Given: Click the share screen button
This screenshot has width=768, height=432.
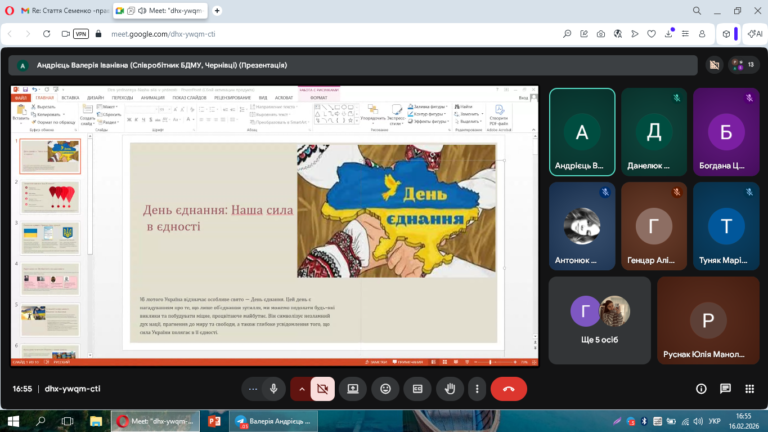Looking at the screenshot, I should 353,388.
